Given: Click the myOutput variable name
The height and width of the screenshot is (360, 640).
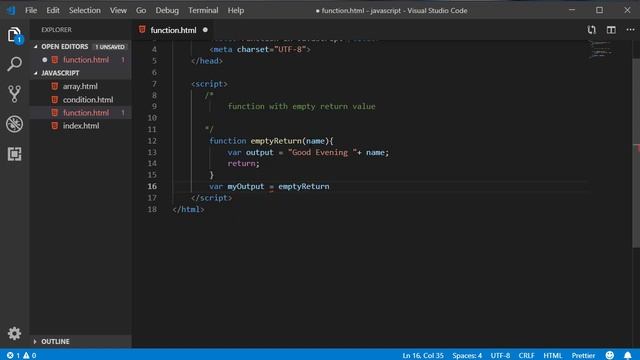Looking at the screenshot, I should 246,187.
